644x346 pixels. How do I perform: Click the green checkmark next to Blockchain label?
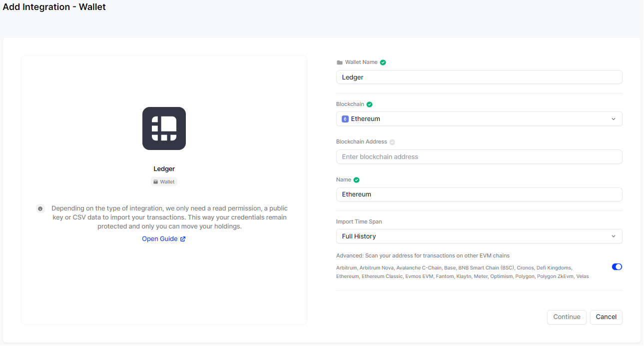[x=370, y=104]
